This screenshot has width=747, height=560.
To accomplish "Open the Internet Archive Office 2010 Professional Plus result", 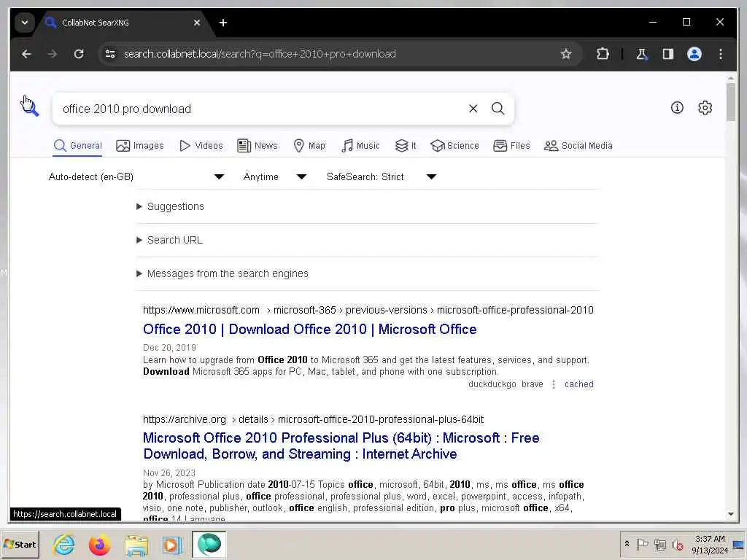I will click(341, 446).
